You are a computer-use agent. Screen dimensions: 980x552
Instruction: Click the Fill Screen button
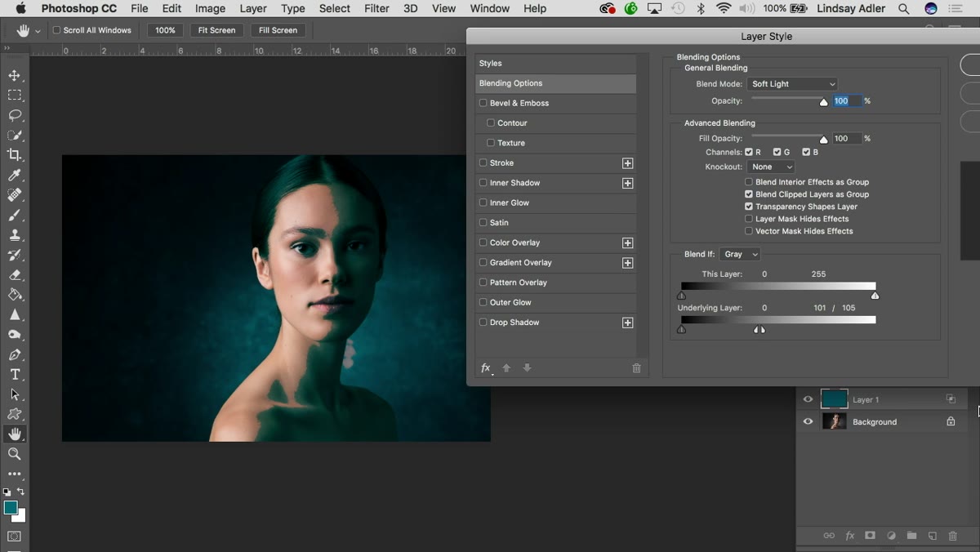pos(278,30)
